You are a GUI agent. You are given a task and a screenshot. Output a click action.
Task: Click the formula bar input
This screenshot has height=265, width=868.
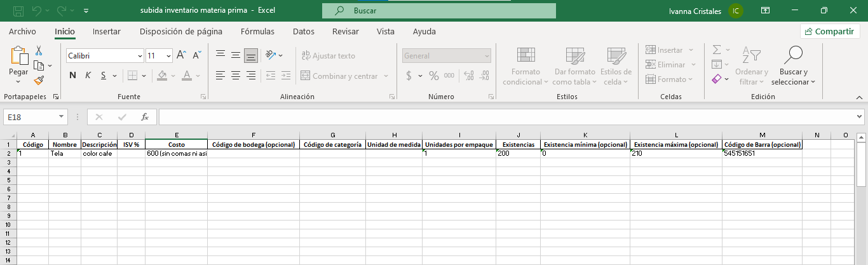tap(506, 117)
